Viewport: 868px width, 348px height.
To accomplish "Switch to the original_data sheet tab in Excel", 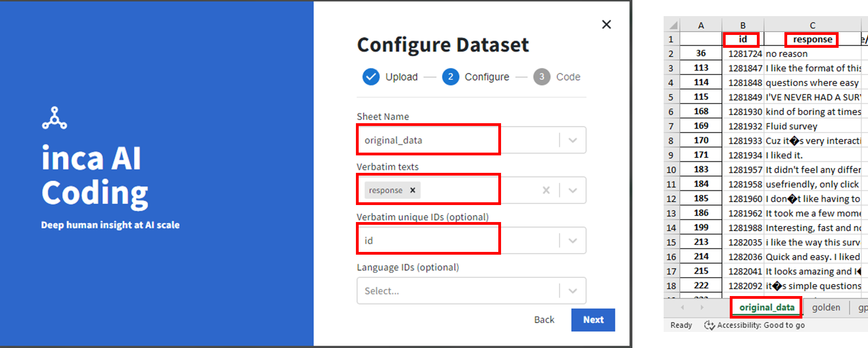I will (767, 308).
